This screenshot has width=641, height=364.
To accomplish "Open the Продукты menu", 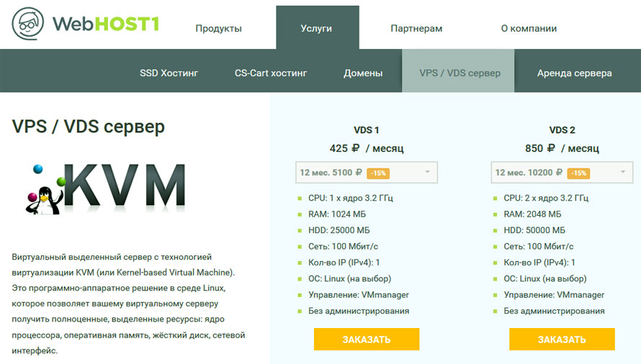I will [x=218, y=29].
